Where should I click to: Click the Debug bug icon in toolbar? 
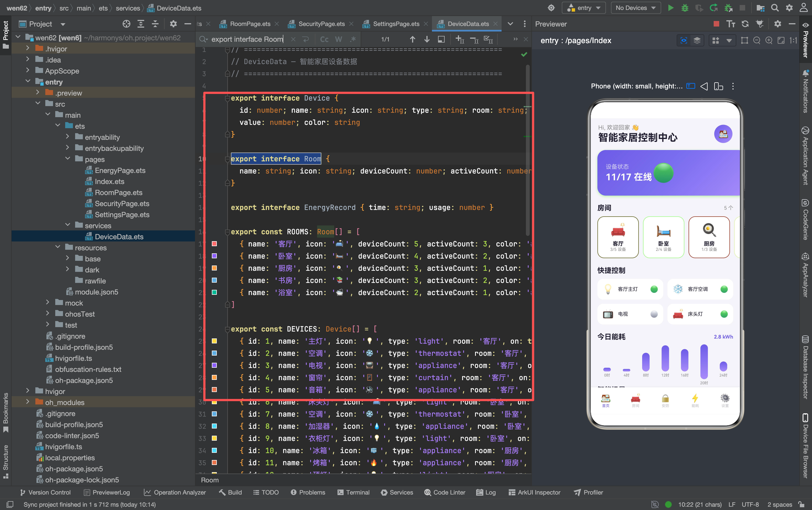click(684, 8)
